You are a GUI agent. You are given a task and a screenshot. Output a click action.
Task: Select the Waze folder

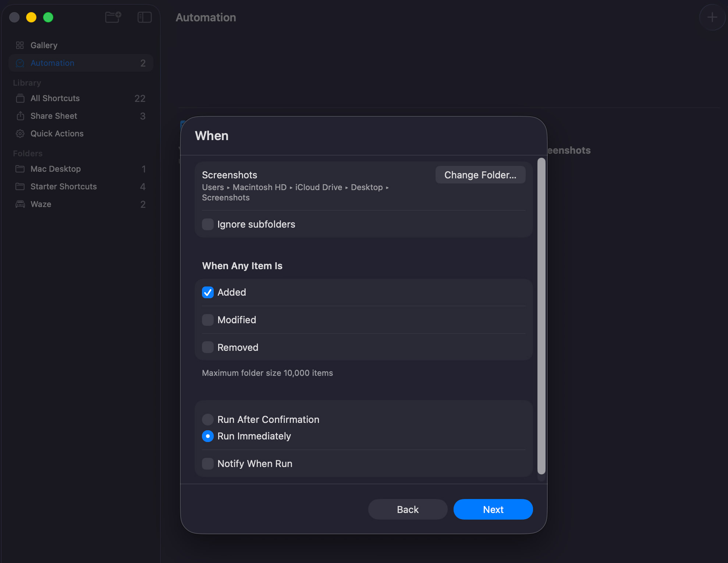click(40, 204)
